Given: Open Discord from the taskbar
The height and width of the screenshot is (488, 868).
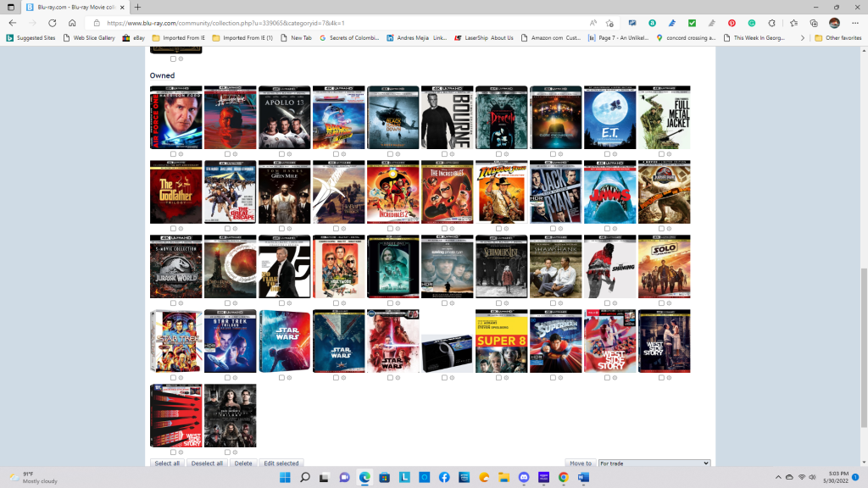Looking at the screenshot, I should click(524, 478).
